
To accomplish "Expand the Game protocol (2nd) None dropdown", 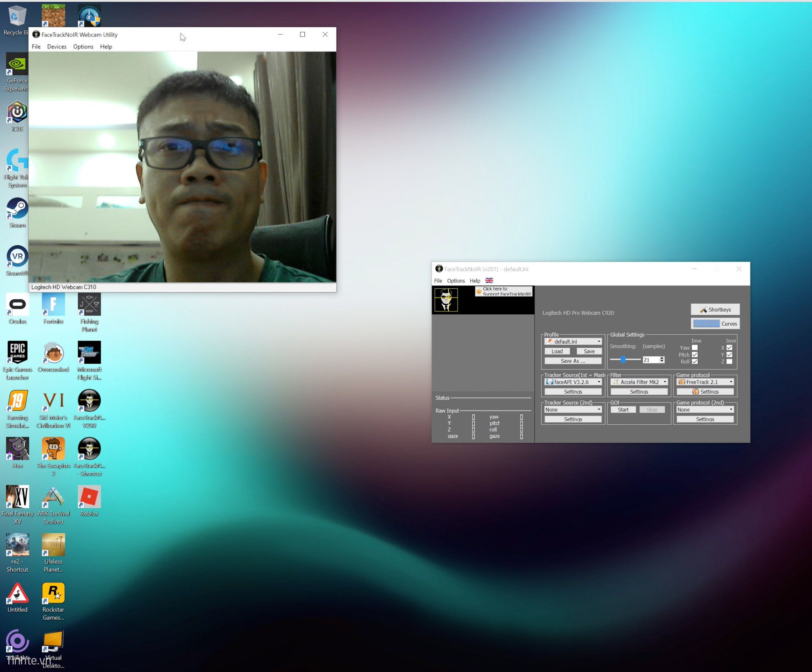I will [705, 410].
